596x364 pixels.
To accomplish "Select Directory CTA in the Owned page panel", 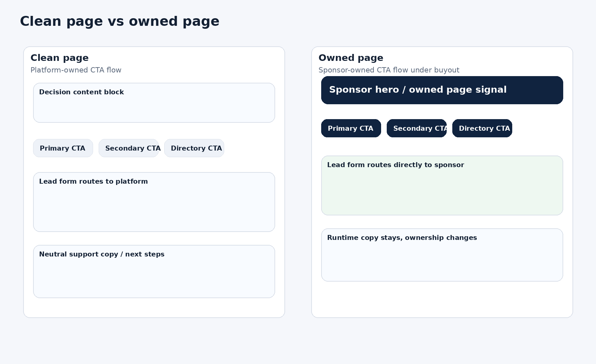I will point(482,128).
